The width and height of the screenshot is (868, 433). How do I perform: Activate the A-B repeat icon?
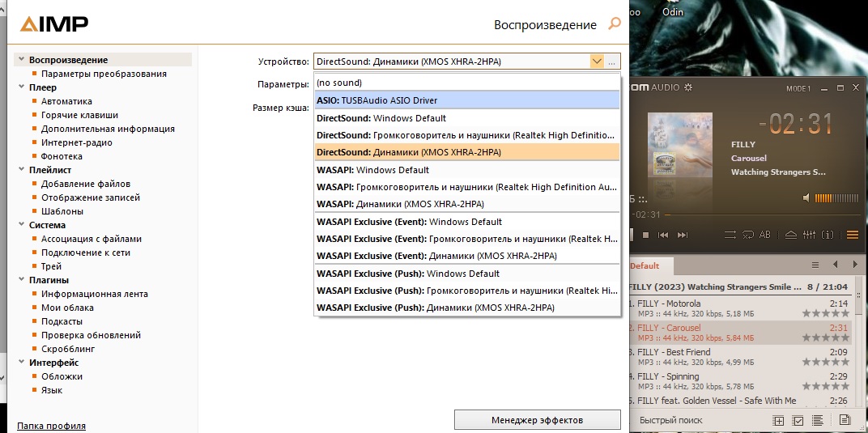point(765,235)
